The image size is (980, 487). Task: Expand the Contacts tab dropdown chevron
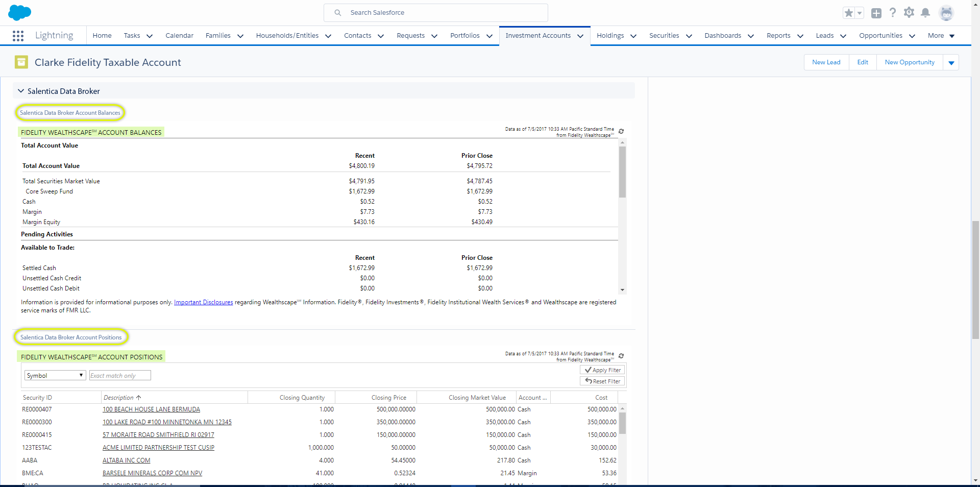point(381,36)
